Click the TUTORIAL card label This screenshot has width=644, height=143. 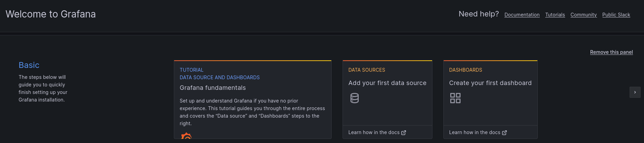point(191,70)
